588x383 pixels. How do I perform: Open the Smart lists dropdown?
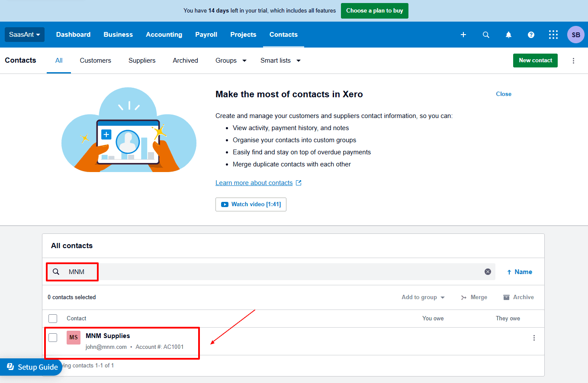pyautogui.click(x=280, y=61)
